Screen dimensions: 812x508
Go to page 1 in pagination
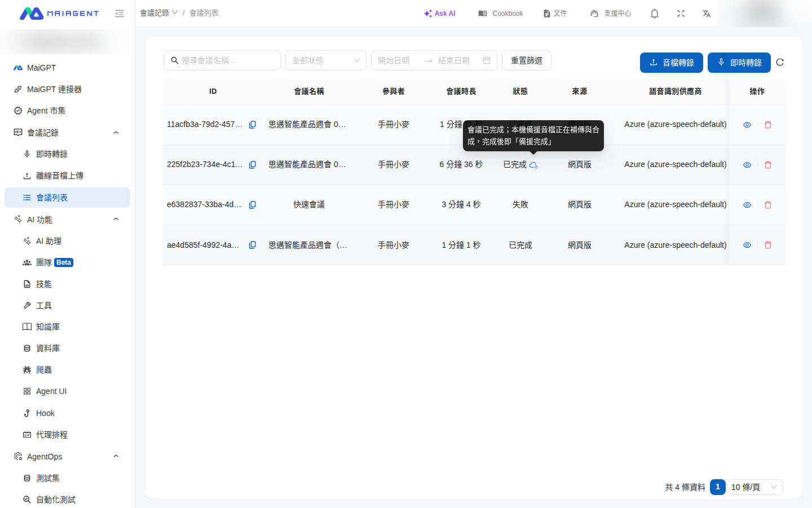(x=718, y=487)
